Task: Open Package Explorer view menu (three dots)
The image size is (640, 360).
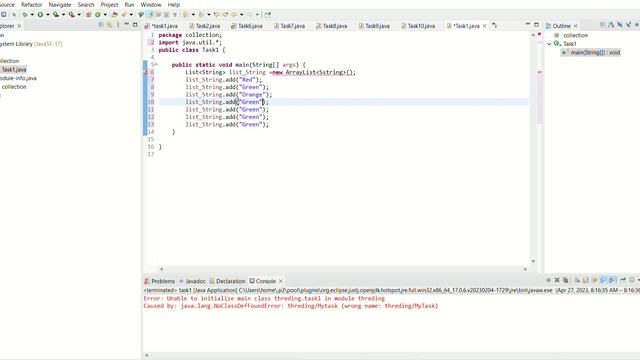Action: [x=118, y=25]
